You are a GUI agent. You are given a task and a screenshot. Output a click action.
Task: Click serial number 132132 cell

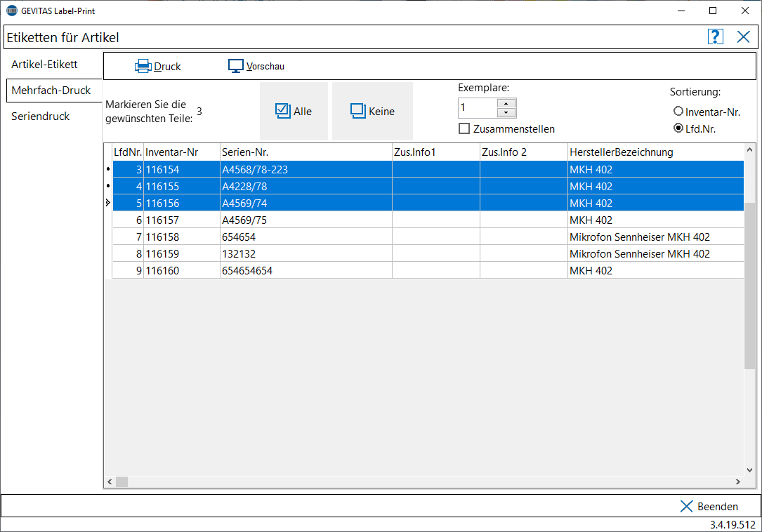point(306,253)
